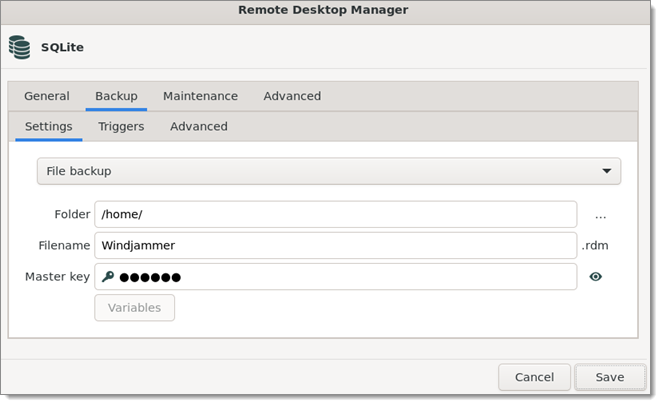Reveal the master key with the eye icon

pyautogui.click(x=595, y=277)
